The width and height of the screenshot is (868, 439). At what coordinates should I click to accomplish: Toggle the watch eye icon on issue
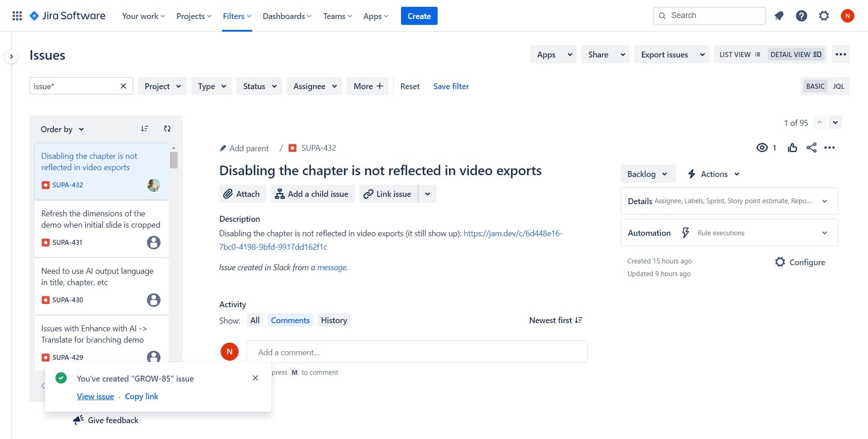click(x=762, y=148)
